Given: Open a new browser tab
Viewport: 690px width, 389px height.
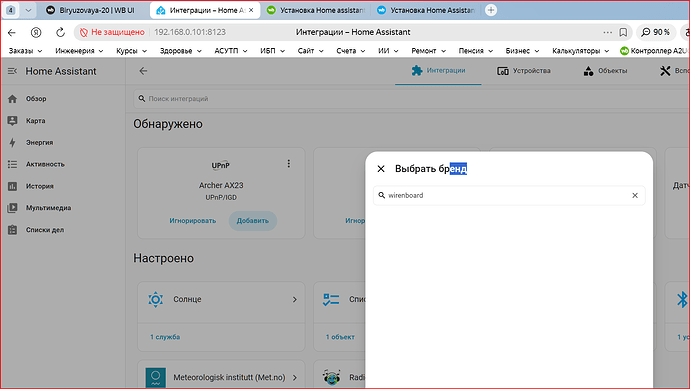Looking at the screenshot, I should [491, 10].
